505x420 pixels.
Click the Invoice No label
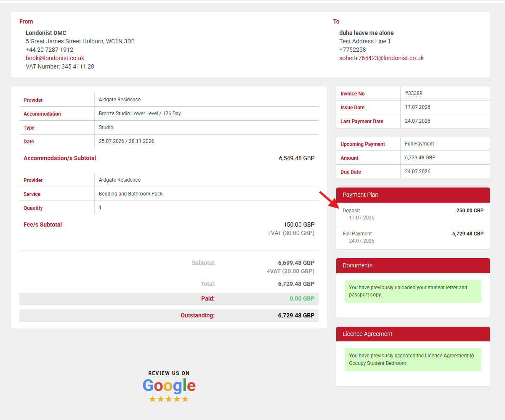[353, 94]
